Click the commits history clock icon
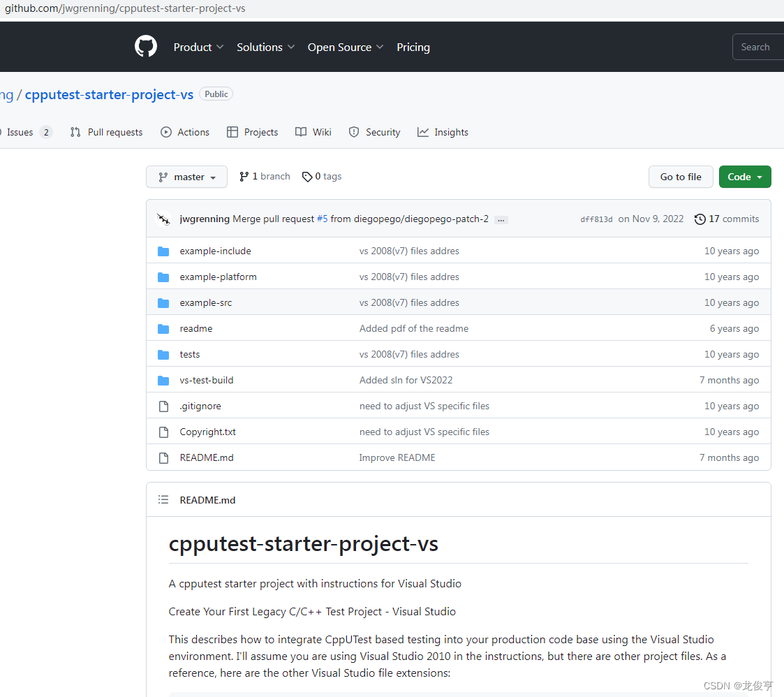Screen dimensions: 784x697 (x=700, y=219)
